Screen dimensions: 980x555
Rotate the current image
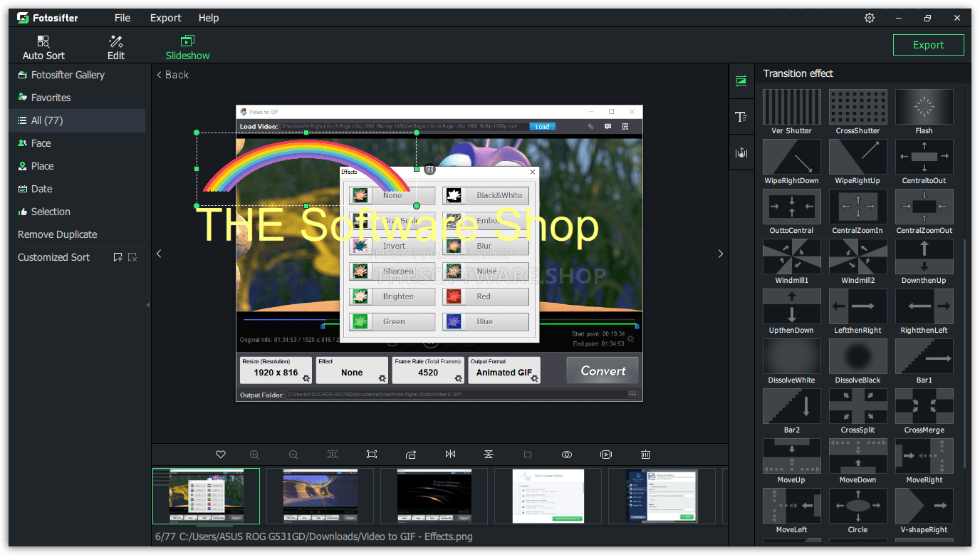click(x=410, y=454)
